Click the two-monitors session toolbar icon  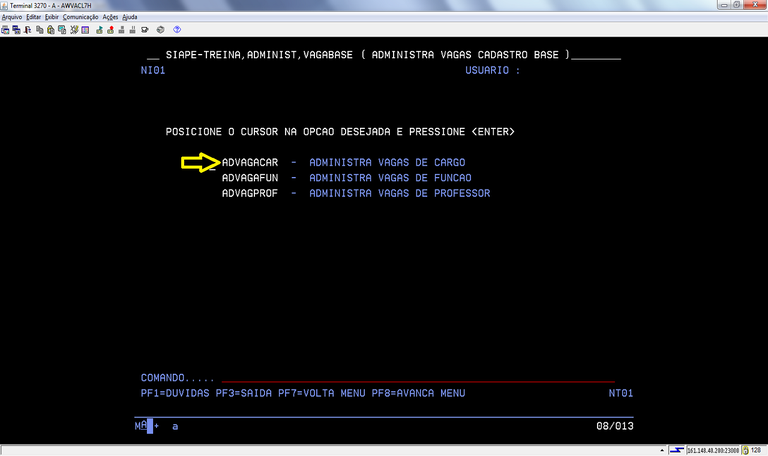(16, 30)
